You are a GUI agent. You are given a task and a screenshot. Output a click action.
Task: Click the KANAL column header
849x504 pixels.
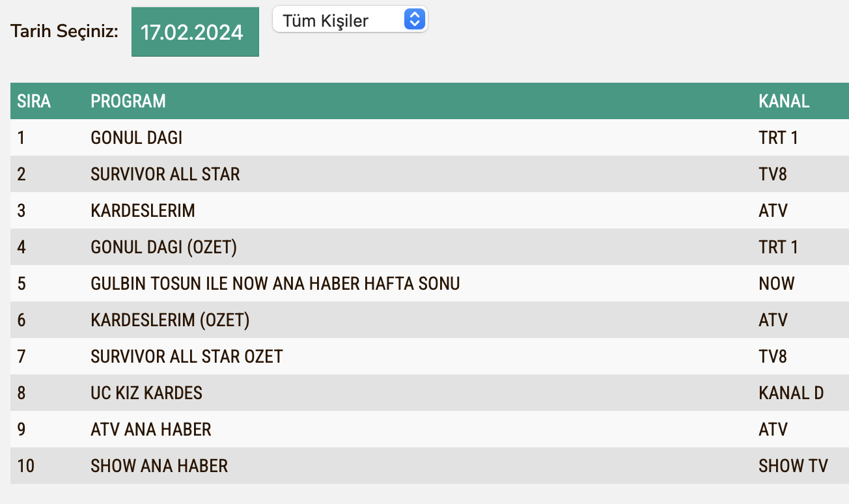(x=784, y=101)
